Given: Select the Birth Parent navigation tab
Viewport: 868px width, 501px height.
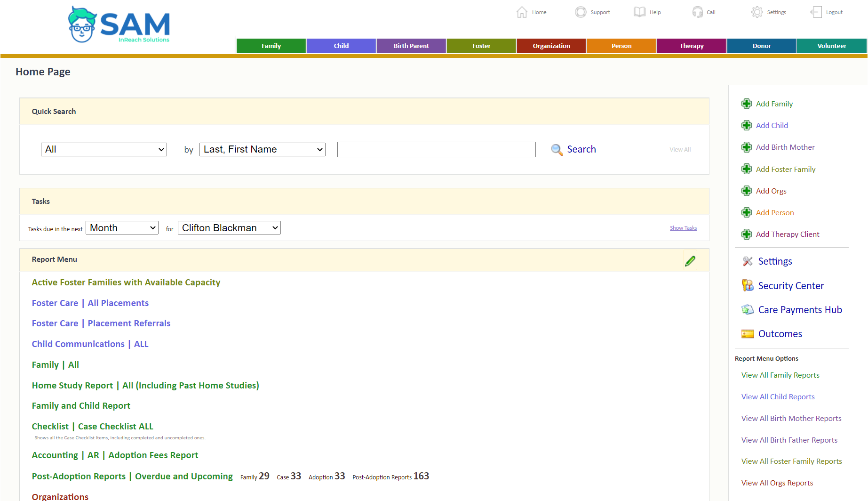Looking at the screenshot, I should [x=411, y=46].
